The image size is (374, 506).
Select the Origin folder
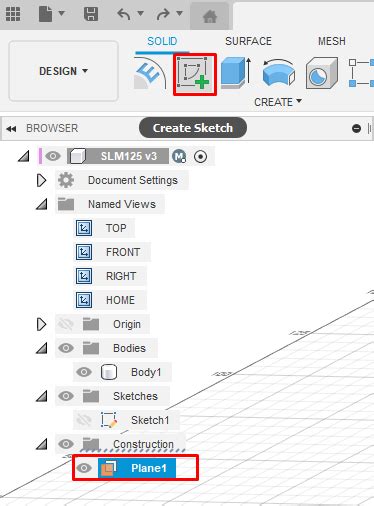(127, 324)
